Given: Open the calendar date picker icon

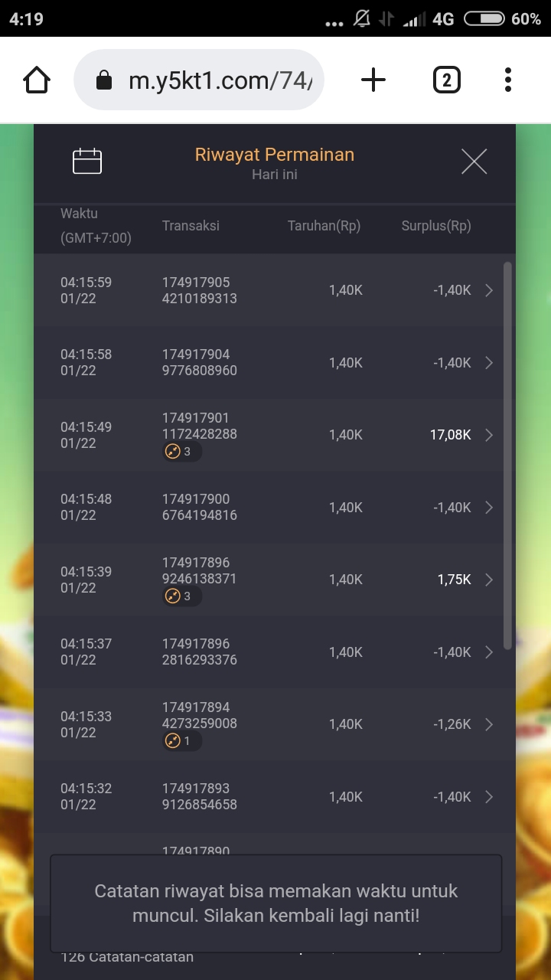Looking at the screenshot, I should (x=87, y=162).
